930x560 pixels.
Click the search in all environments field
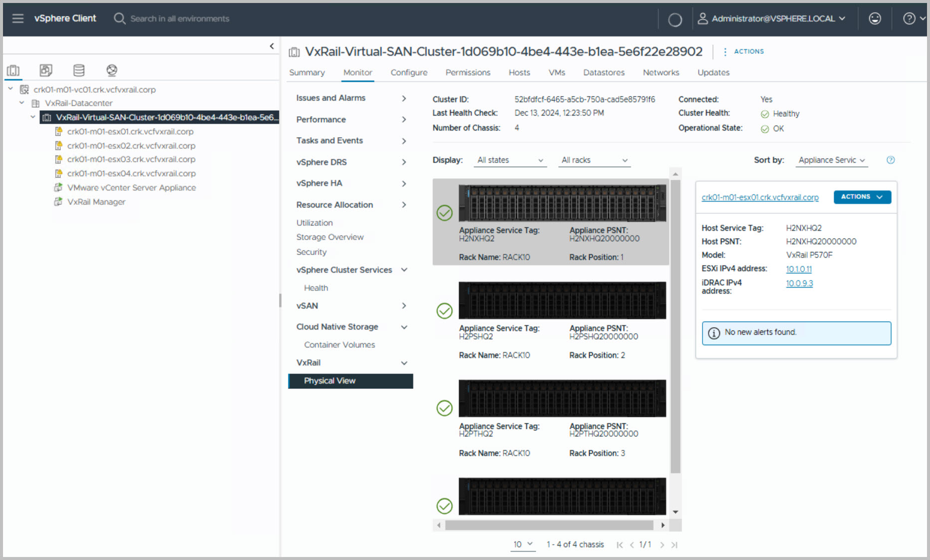point(180,18)
